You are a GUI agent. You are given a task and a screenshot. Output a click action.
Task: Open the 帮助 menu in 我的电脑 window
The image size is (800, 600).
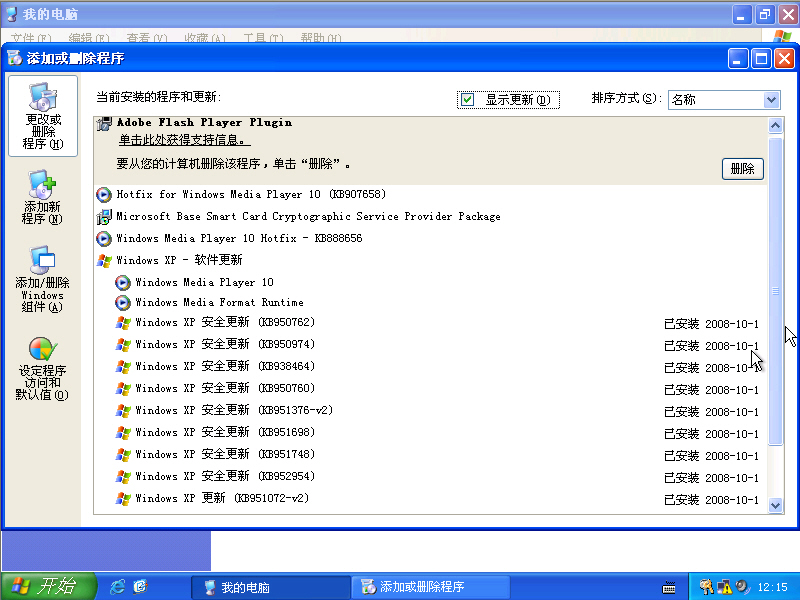tap(321, 38)
